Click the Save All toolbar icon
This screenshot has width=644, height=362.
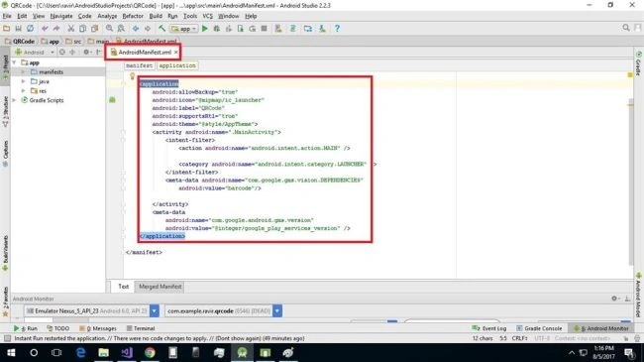coord(18,29)
